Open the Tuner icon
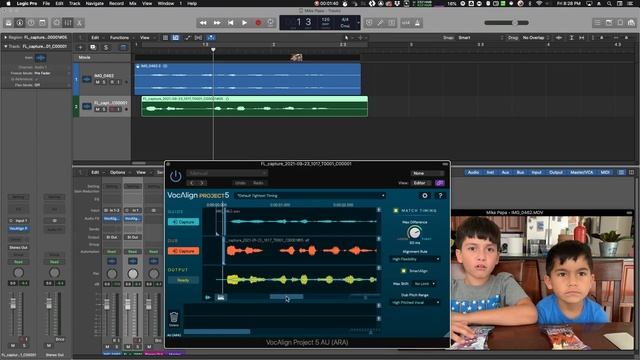 (380, 23)
